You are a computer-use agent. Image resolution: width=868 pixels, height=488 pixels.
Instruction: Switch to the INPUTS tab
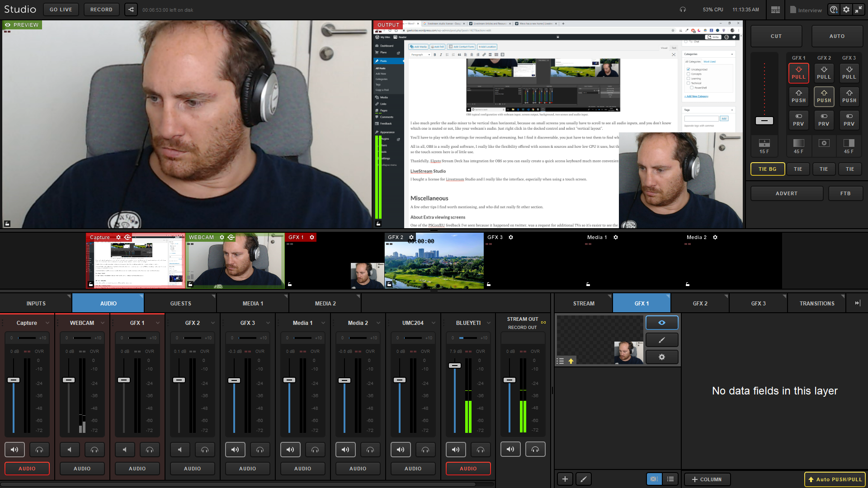tap(36, 304)
